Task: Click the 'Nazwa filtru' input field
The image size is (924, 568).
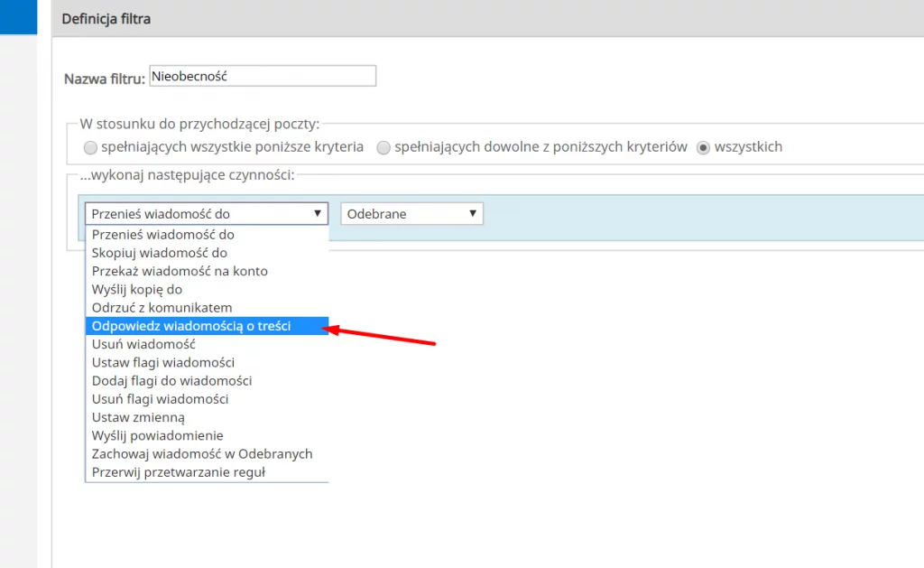Action: 263,76
